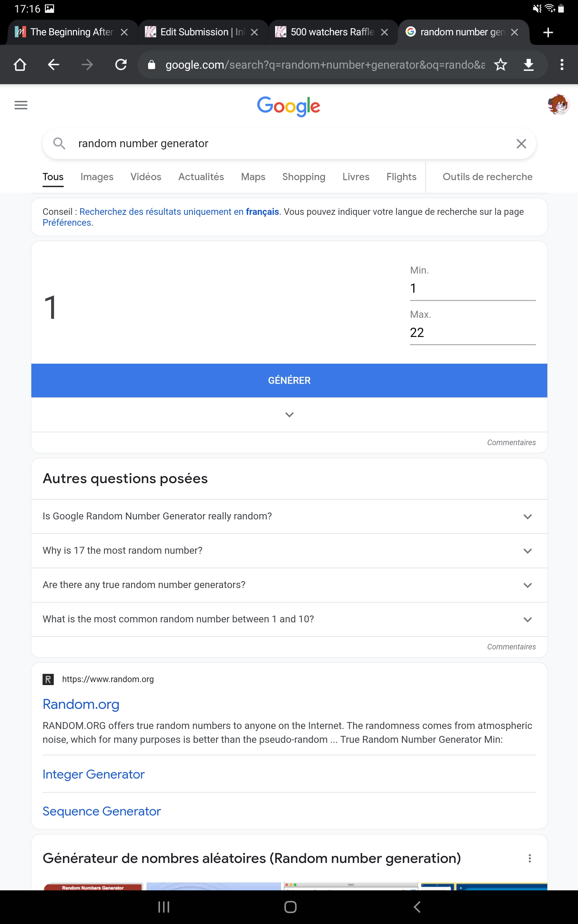Viewport: 578px width, 924px height.
Task: Focus the Max. value input field
Action: tap(472, 333)
